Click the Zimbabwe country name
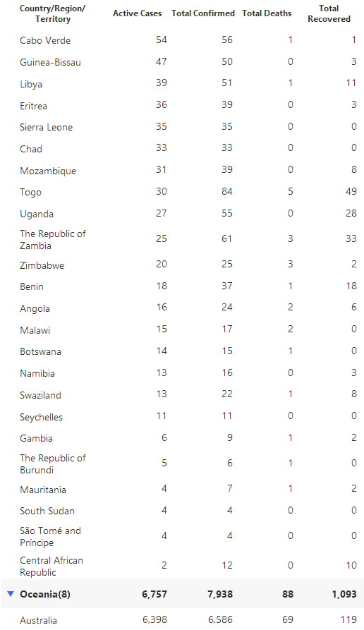Image resolution: width=364 pixels, height=630 pixels. pos(42,265)
